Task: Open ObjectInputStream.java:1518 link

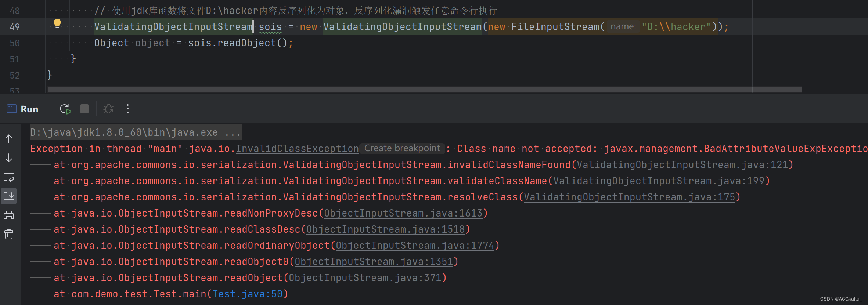Action: point(386,229)
